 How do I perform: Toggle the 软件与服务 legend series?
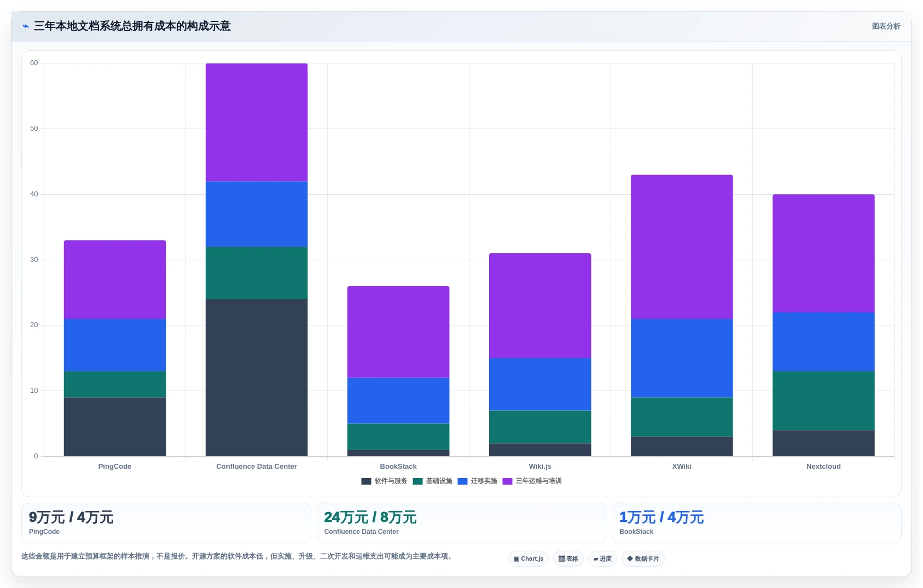click(384, 481)
